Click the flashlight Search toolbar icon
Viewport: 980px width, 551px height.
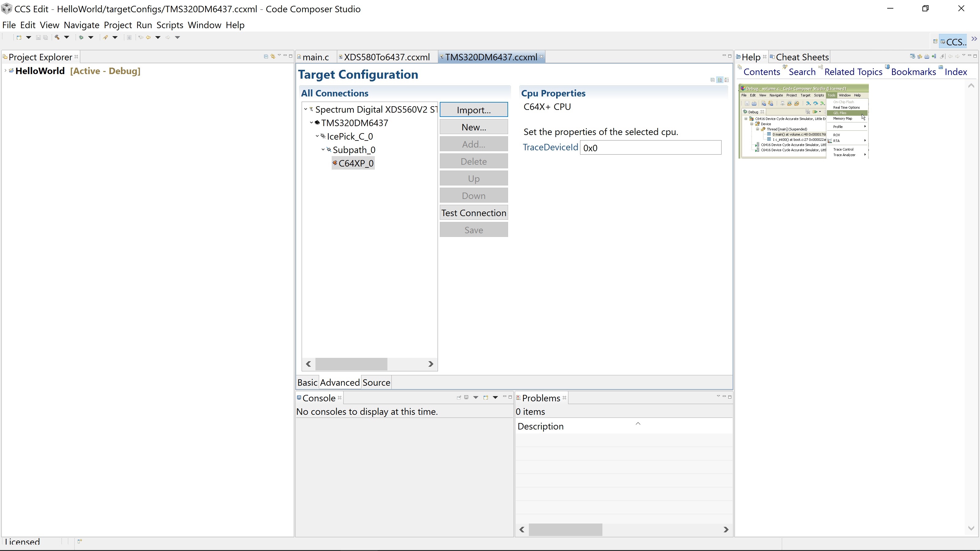(105, 37)
